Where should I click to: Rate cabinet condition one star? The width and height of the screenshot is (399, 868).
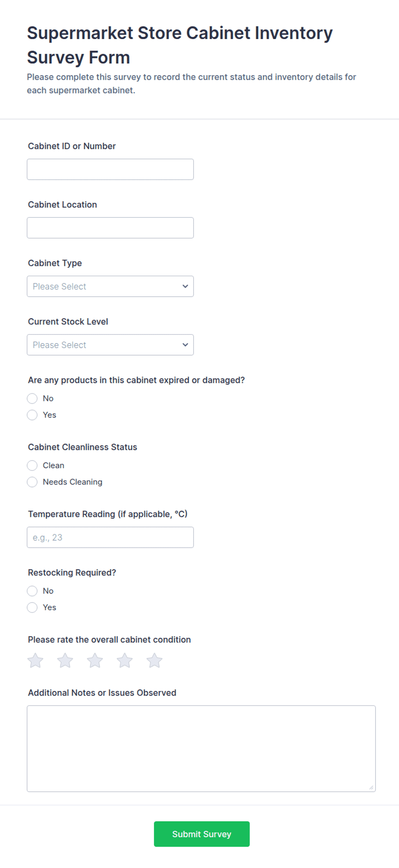tap(35, 660)
